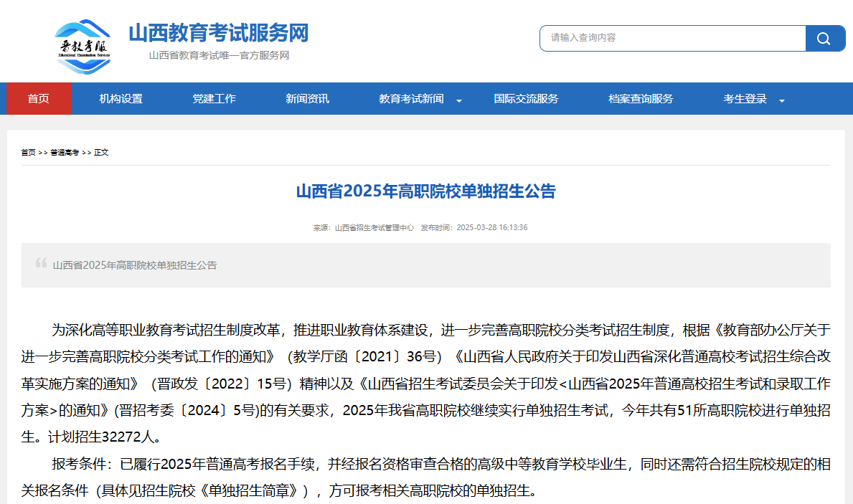This screenshot has width=853, height=504.
Task: Click the quotation mark icon in summary box
Action: tap(41, 263)
